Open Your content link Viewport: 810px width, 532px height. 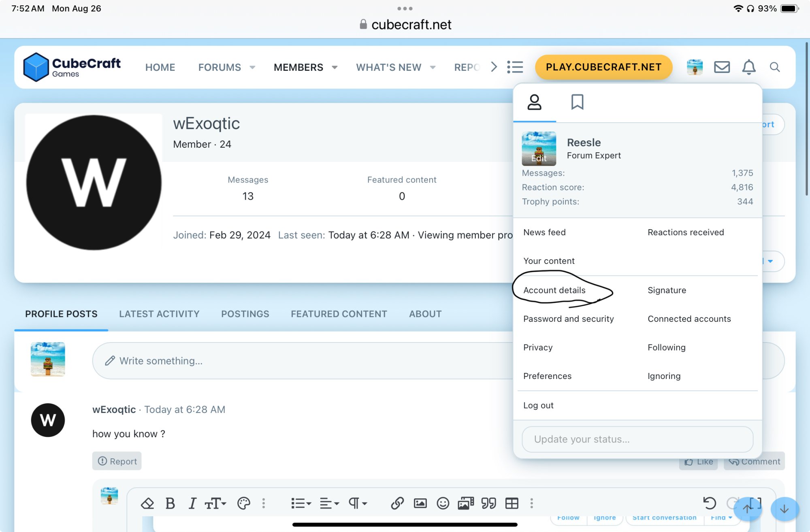coord(549,261)
